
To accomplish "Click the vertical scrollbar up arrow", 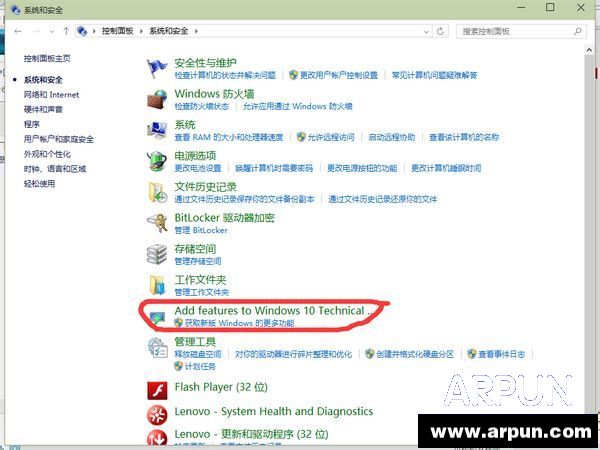I will 589,50.
